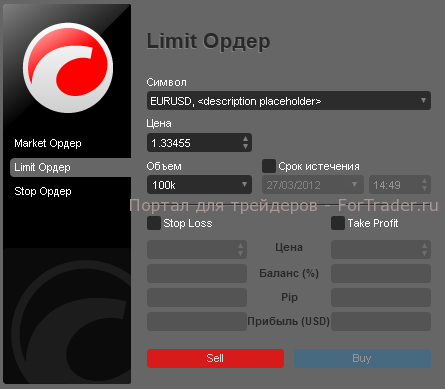
Task: Switch to Market Ордер tab
Action: (x=48, y=143)
